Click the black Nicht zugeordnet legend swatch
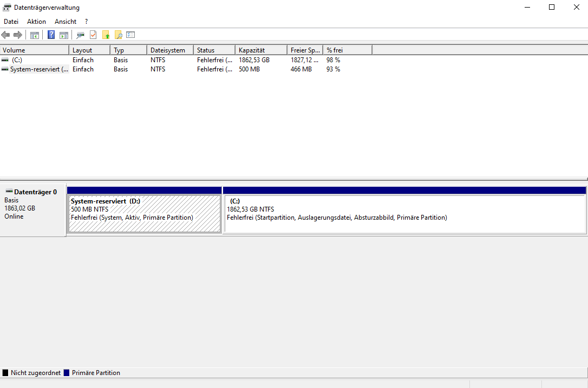 pyautogui.click(x=5, y=373)
